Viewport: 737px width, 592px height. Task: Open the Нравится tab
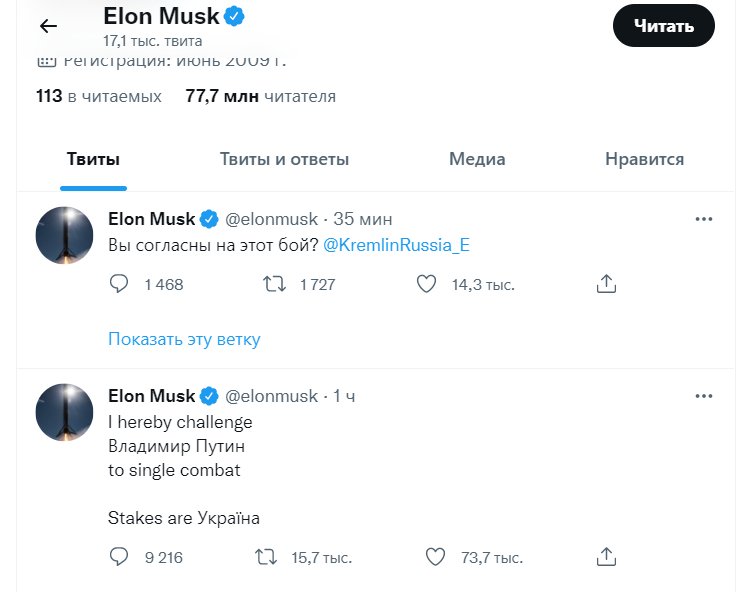coord(644,159)
